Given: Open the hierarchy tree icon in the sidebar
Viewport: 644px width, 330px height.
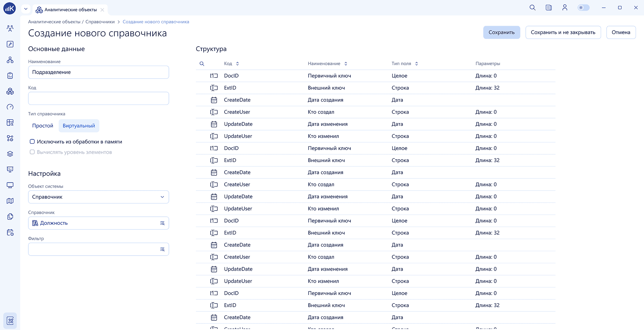Looking at the screenshot, I should 10,60.
